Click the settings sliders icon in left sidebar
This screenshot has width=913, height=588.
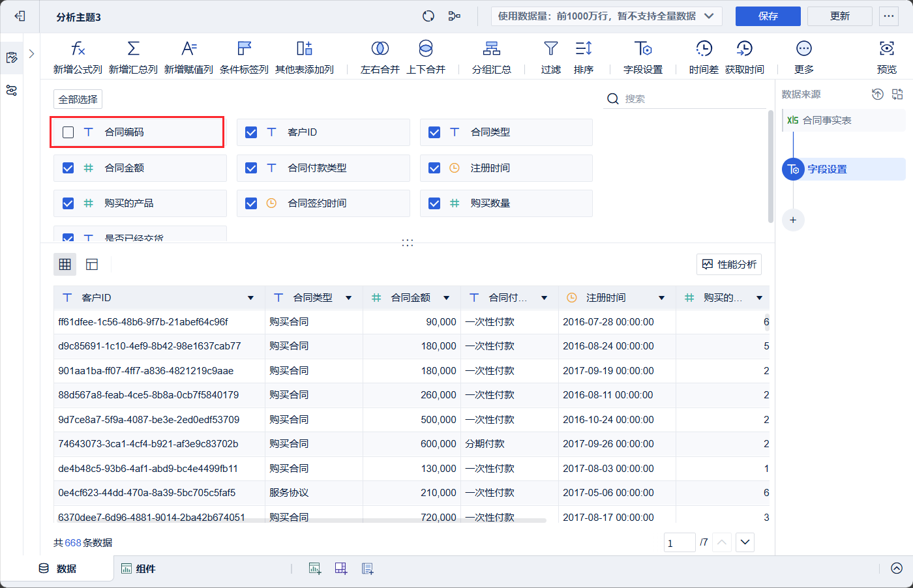click(12, 91)
